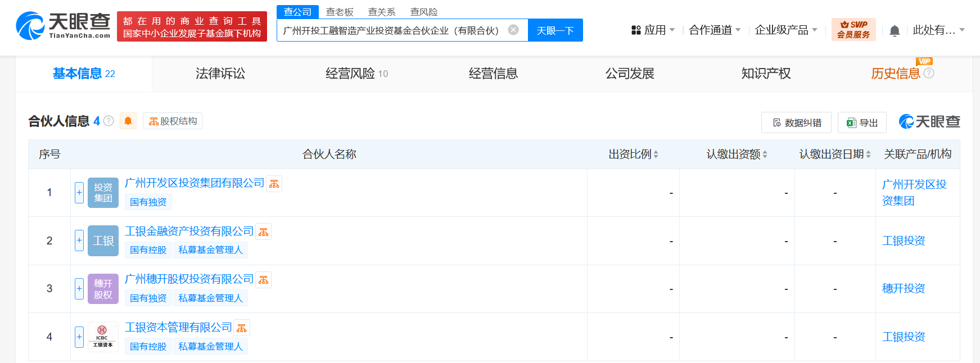
Task: Click help question icon beside 合伙人信息
Action: (x=109, y=121)
